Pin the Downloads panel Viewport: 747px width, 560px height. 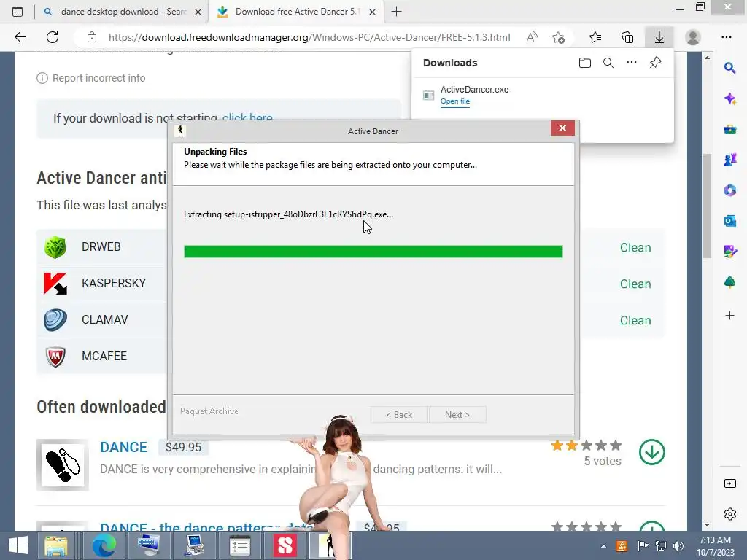pyautogui.click(x=656, y=63)
